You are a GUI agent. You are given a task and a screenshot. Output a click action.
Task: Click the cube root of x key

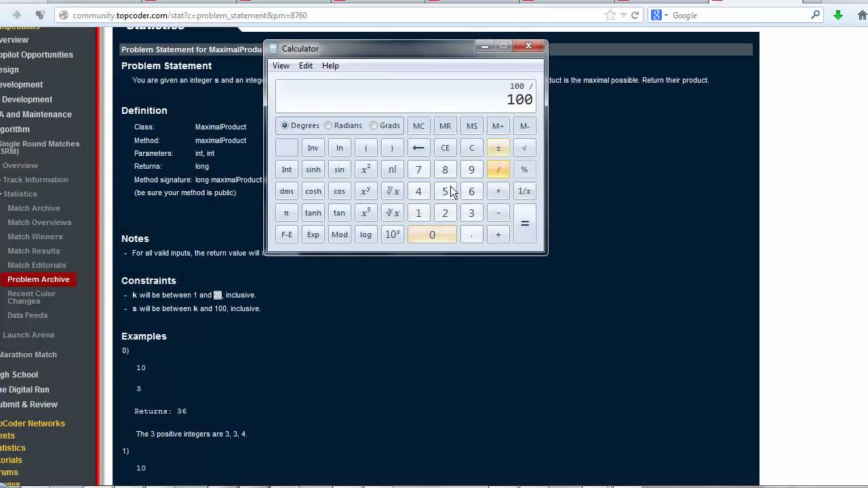[x=392, y=213]
